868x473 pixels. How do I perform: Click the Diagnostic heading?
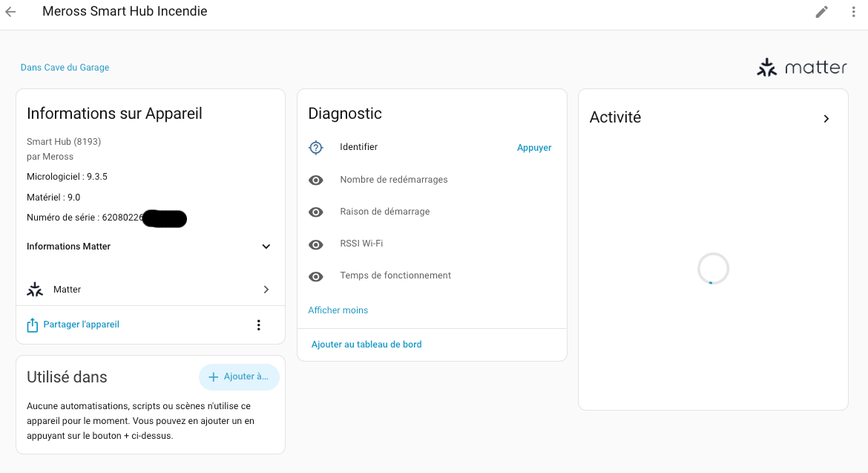345,114
